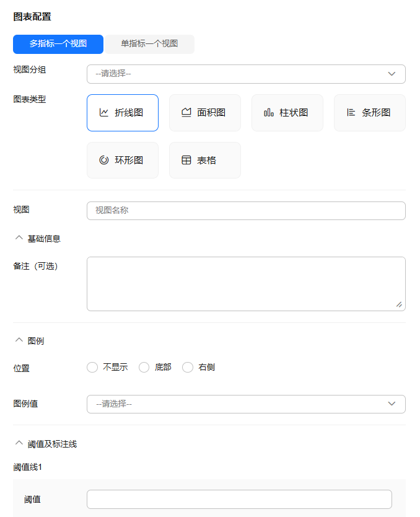This screenshot has width=420, height=517.
Task: Select the 底部 legend position radio
Action: point(144,368)
